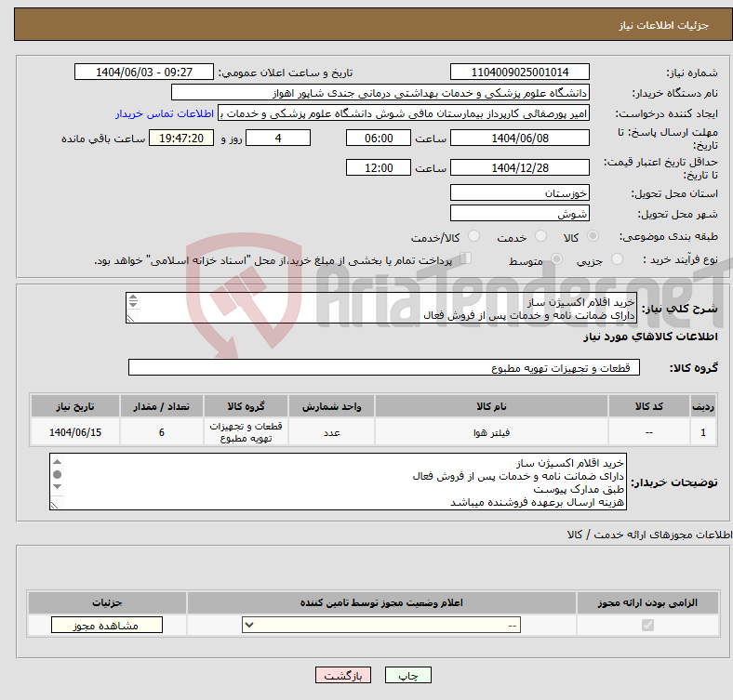This screenshot has width=733, height=700.
Task: Click the scroll-up arrow in توضیحات خریدار box
Action: coord(57,461)
